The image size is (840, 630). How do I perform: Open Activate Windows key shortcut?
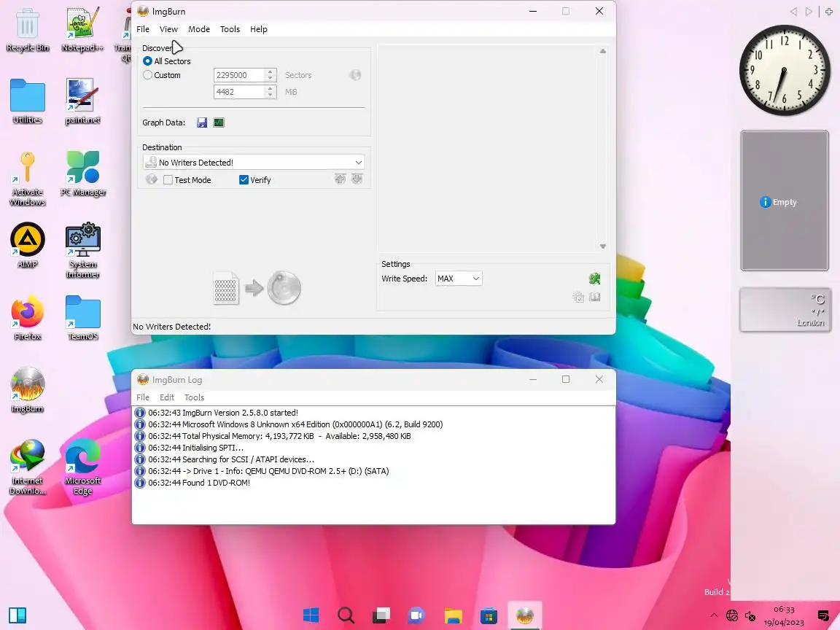click(27, 179)
